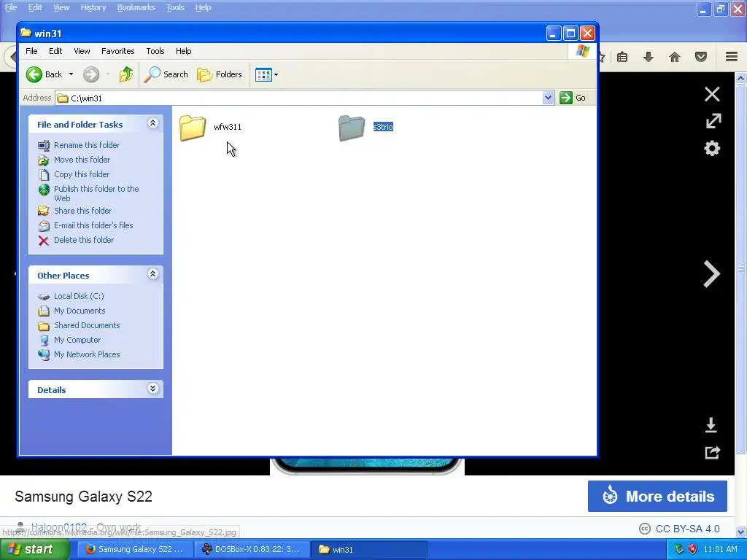The image size is (747, 560).
Task: Click Delete this folder
Action: tap(84, 240)
